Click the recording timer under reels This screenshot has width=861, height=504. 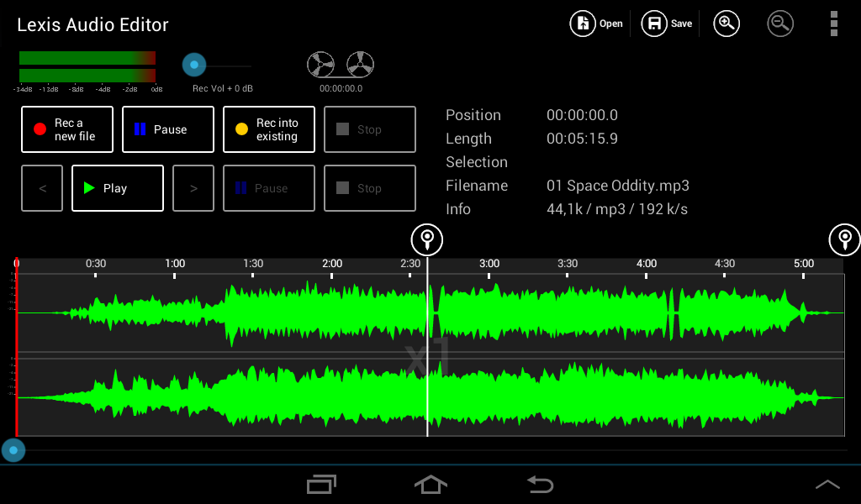coord(341,88)
